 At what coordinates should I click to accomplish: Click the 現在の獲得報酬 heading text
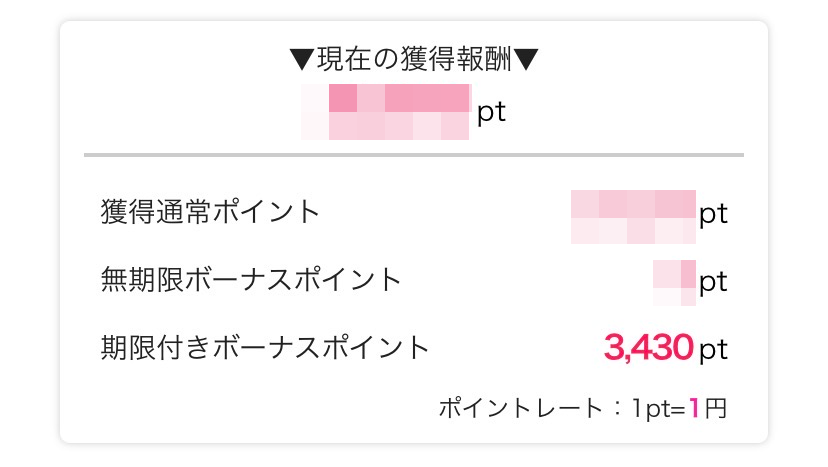coord(414,61)
